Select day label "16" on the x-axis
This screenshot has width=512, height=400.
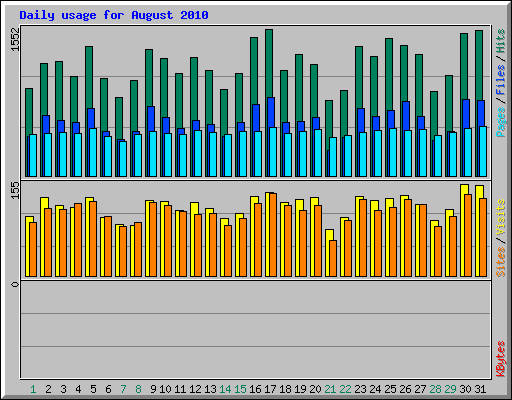click(255, 389)
